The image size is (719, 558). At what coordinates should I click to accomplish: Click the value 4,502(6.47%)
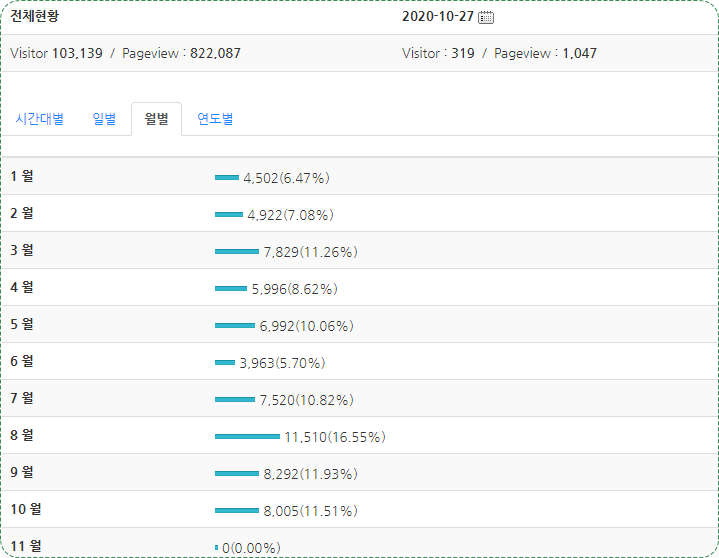point(287,178)
